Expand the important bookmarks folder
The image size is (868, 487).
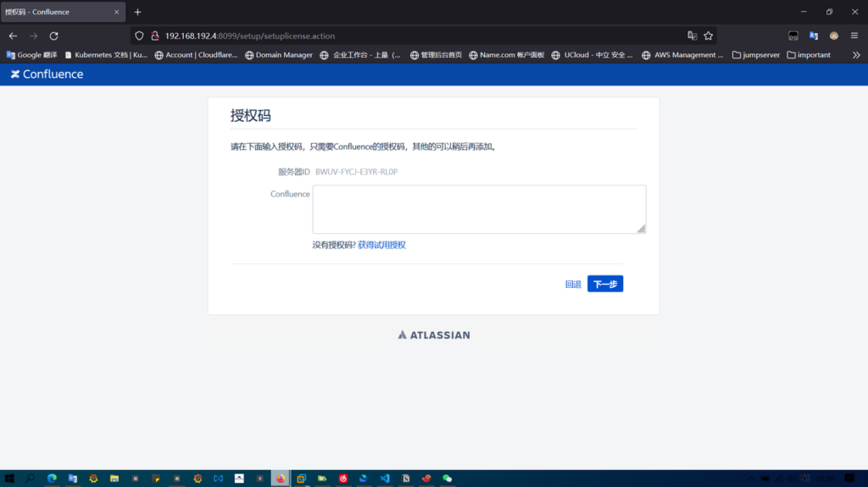pyautogui.click(x=809, y=55)
